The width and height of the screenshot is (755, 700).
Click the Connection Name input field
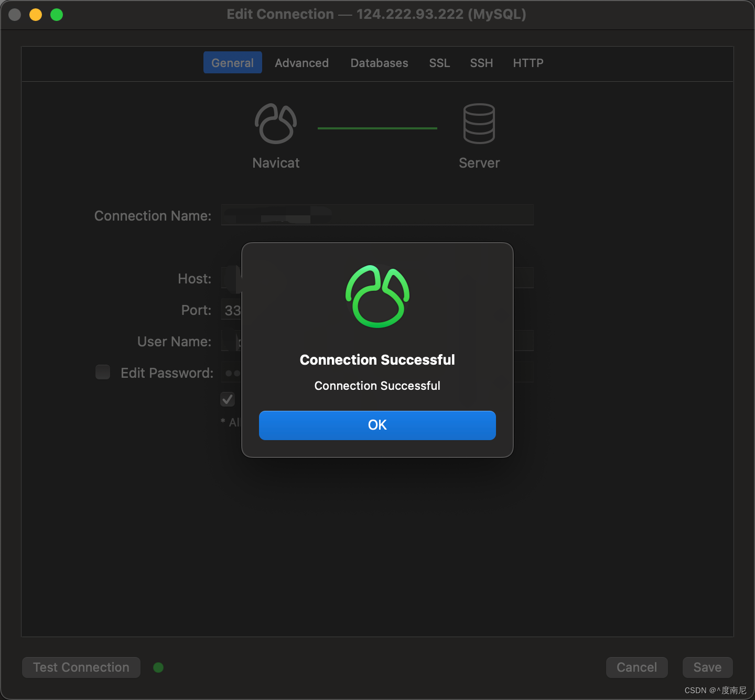click(377, 215)
